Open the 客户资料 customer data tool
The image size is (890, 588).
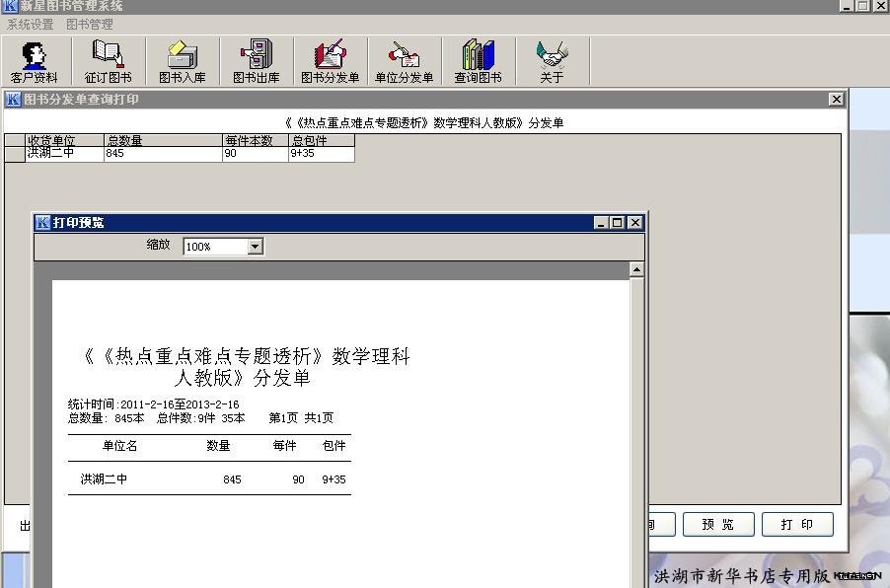[35, 61]
